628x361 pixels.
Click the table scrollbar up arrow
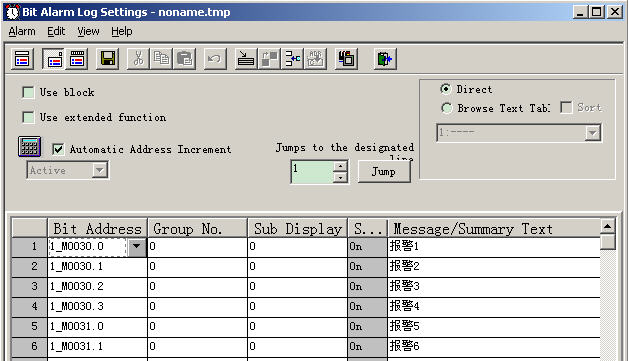pyautogui.click(x=608, y=227)
